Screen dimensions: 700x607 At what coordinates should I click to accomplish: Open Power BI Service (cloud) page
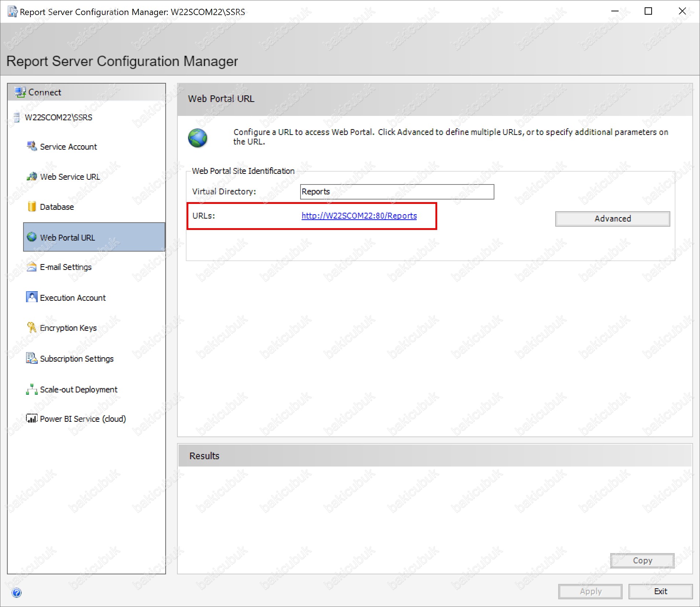click(83, 419)
